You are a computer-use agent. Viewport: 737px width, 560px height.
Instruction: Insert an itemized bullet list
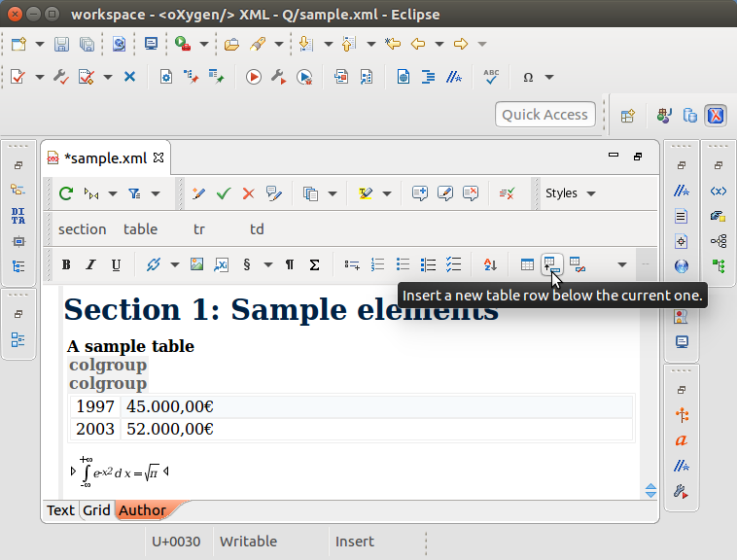tap(403, 265)
